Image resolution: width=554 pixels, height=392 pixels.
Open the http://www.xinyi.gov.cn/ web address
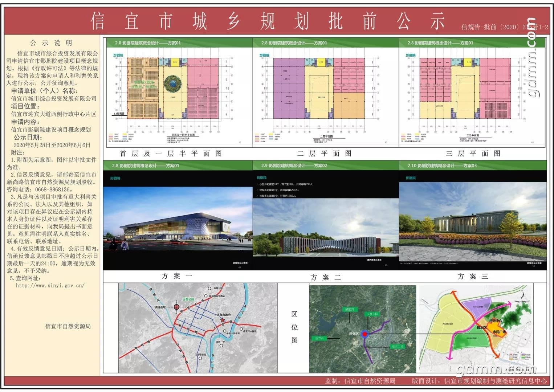click(50, 286)
